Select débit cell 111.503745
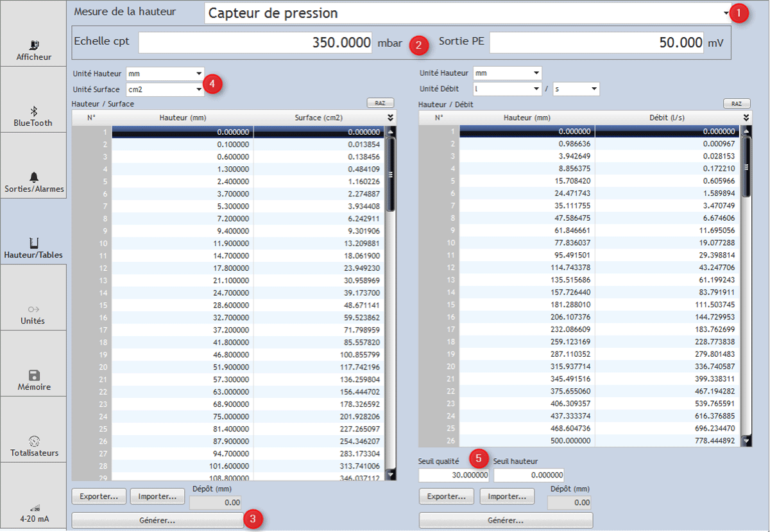The image size is (770, 532). click(667, 304)
